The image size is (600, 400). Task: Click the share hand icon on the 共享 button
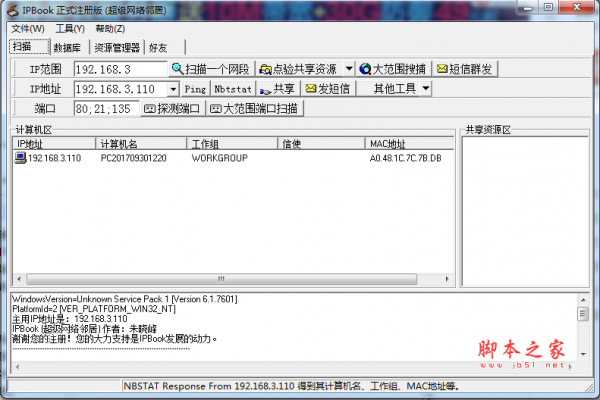point(265,90)
